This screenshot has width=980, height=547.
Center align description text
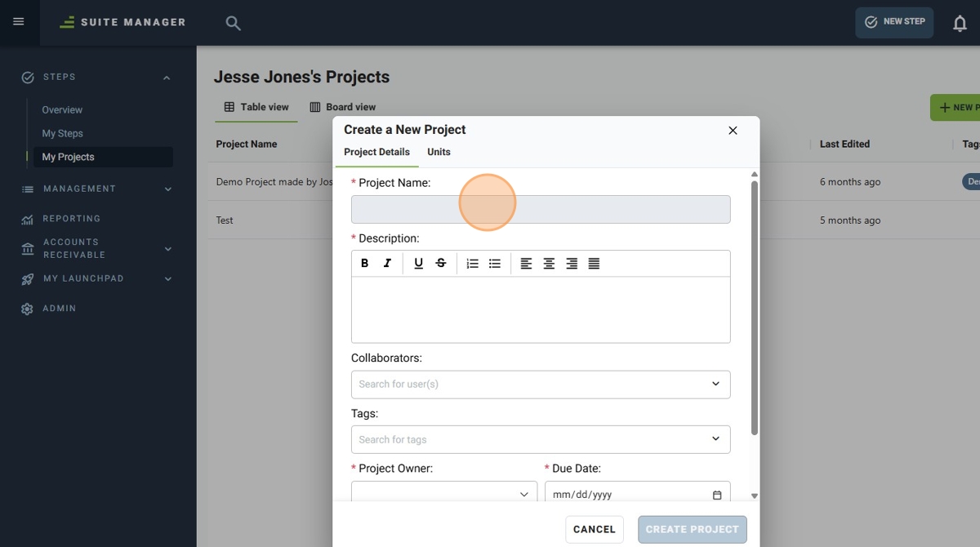coord(550,264)
